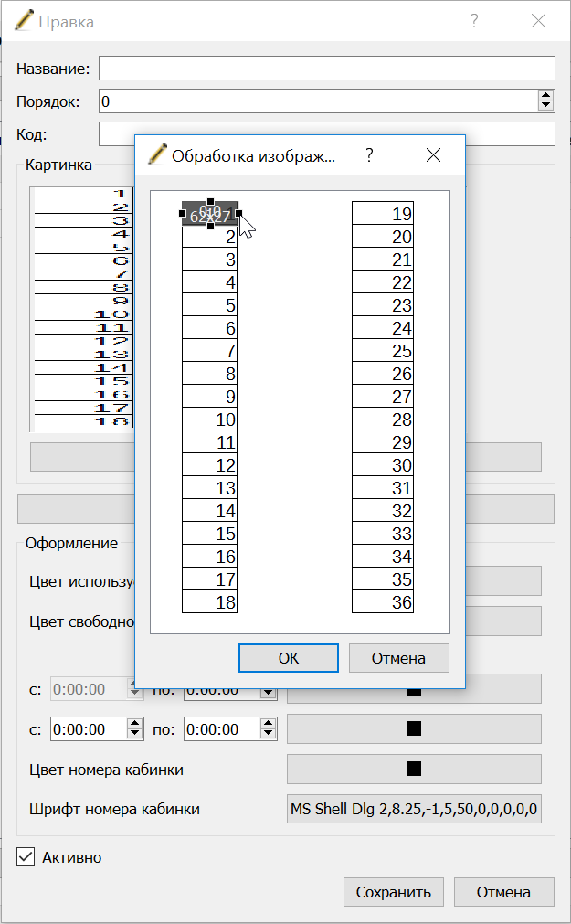Image resolution: width=571 pixels, height=924 pixels.
Task: Open the Цвет номера кабинки color swatch
Action: [x=414, y=769]
